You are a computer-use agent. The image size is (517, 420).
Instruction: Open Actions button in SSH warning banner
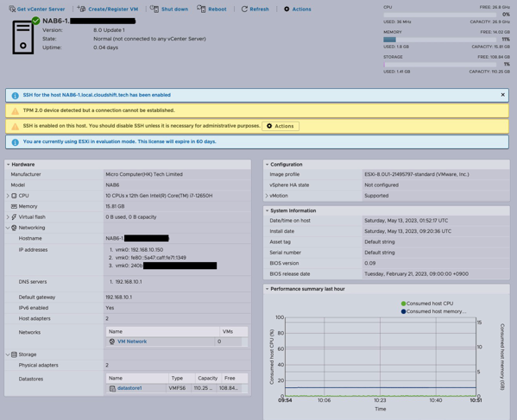(281, 126)
